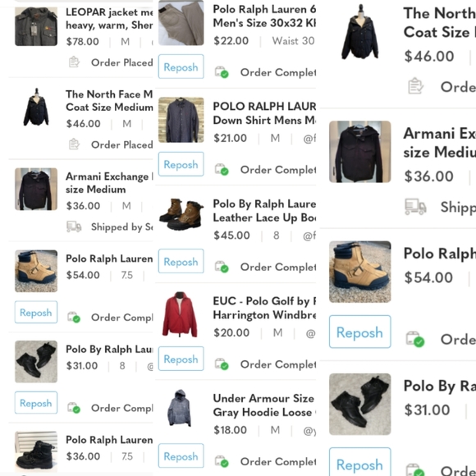Image resolution: width=476 pixels, height=476 pixels.
Task: Click the large Reposh button under the $54.00 tan boots
Action: [x=360, y=332]
